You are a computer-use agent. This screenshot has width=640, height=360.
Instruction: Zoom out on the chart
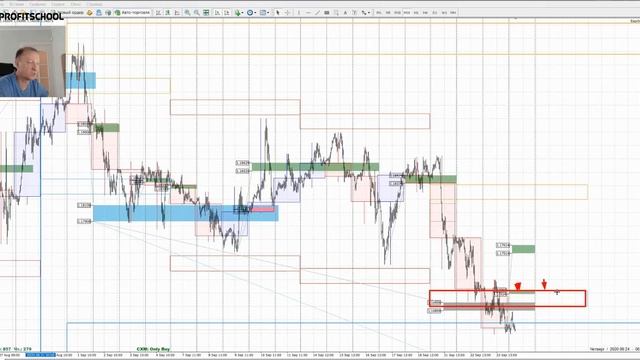tap(197, 13)
